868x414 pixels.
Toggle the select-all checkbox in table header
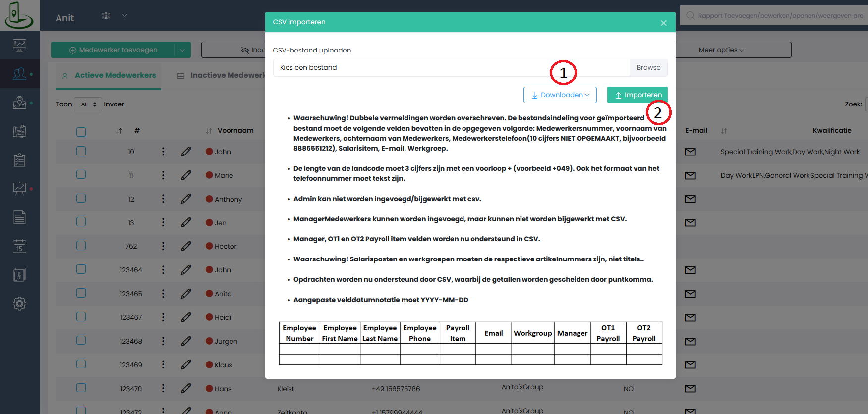81,132
